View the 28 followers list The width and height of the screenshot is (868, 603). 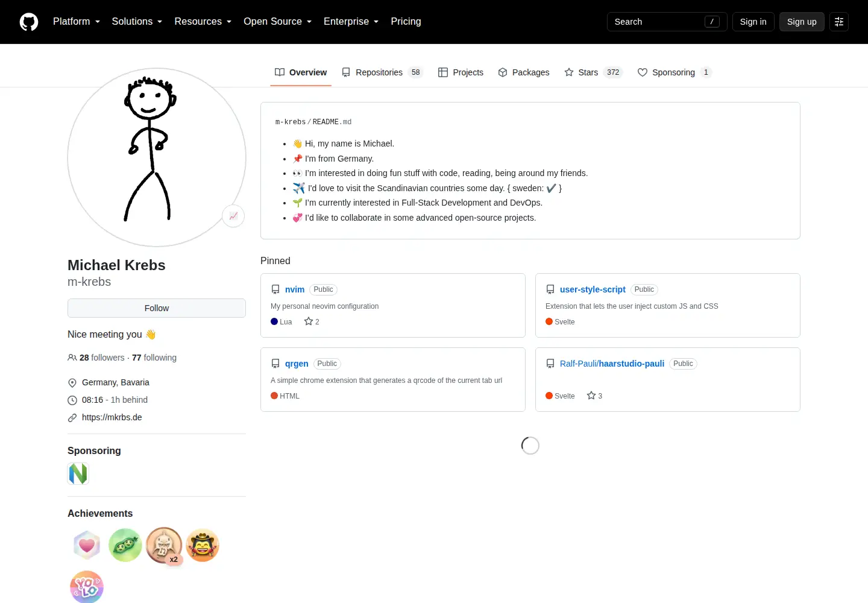click(x=102, y=358)
